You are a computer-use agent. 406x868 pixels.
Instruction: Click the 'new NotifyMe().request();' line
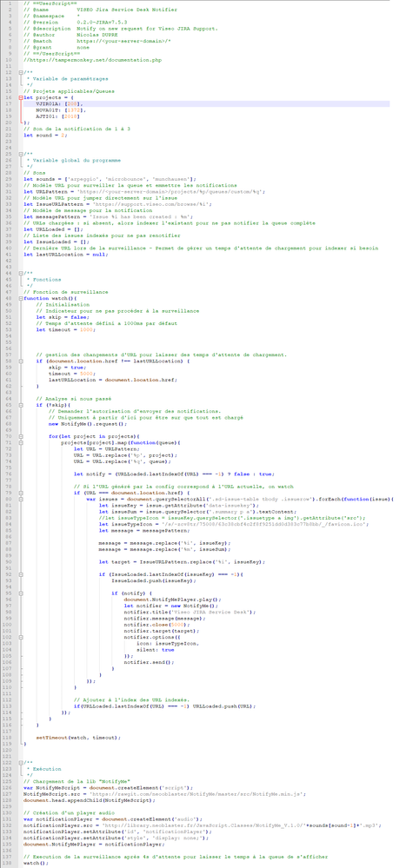(x=87, y=424)
